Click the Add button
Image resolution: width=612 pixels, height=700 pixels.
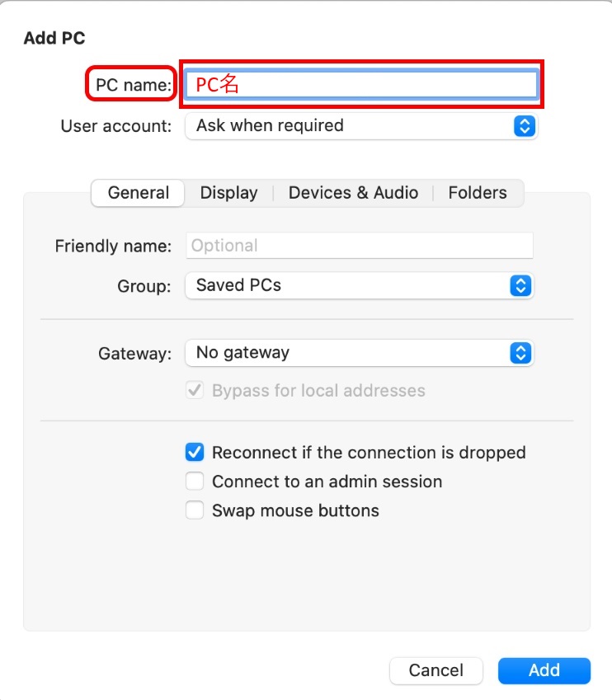point(544,670)
